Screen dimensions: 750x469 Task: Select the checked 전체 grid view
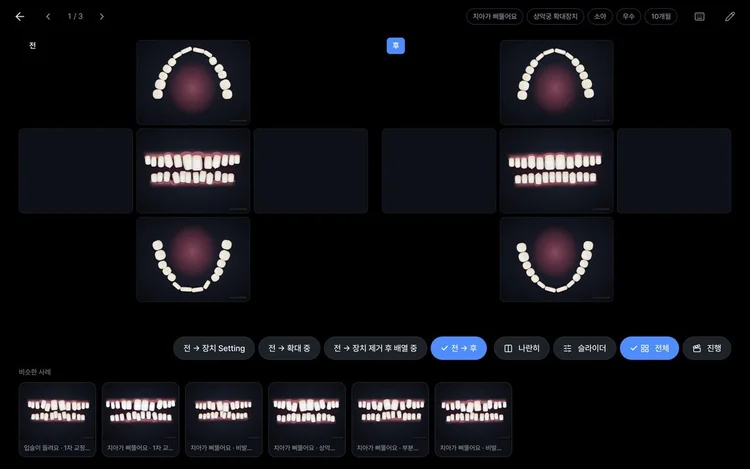tap(649, 348)
